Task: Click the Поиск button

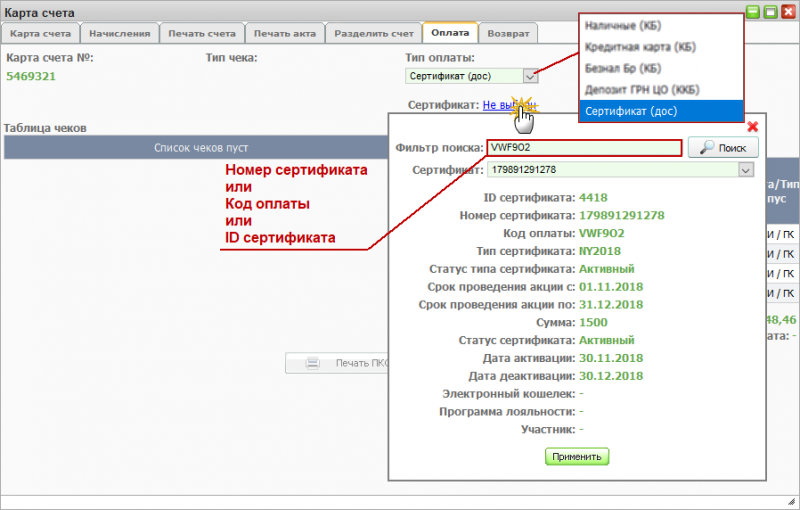Action: click(723, 148)
